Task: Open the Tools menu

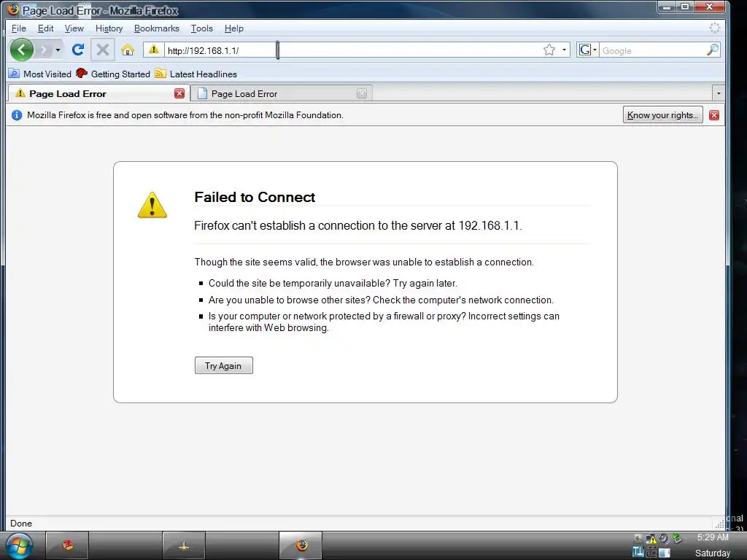Action: point(201,28)
